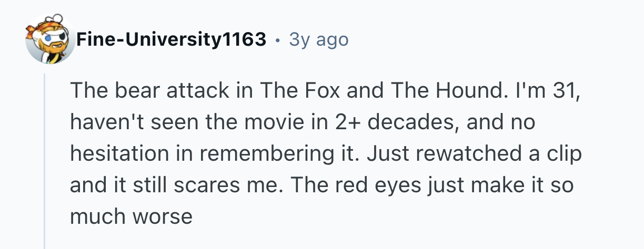The width and height of the screenshot is (644, 249).
Task: Click the "3y ago" timestamp
Action: coord(318,39)
